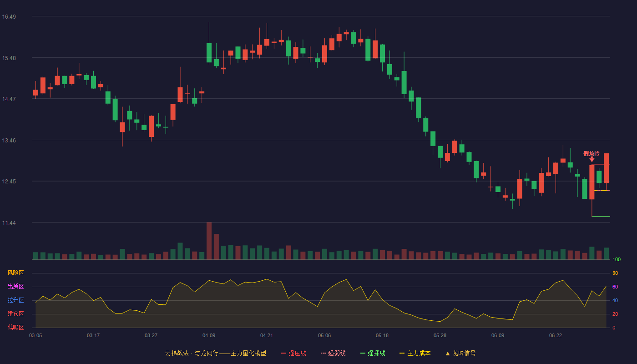The image size is (637, 364).
Task: Select the 低吸区 zone label
Action: tap(15, 327)
